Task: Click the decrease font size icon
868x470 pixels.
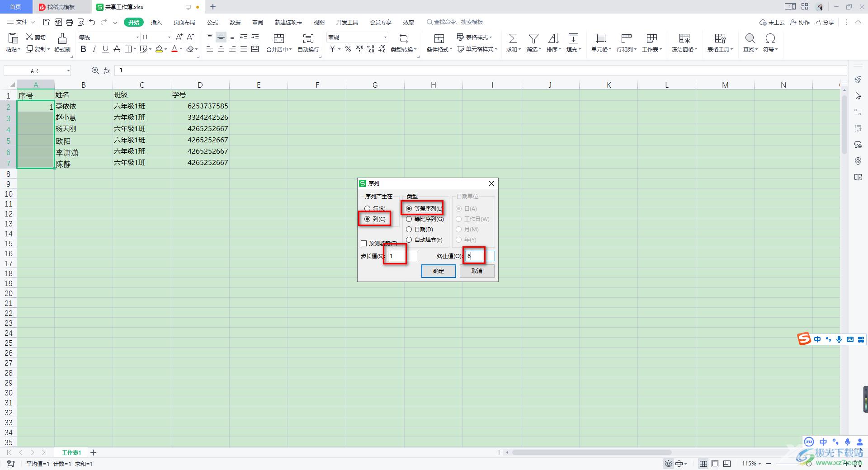Action: click(190, 37)
